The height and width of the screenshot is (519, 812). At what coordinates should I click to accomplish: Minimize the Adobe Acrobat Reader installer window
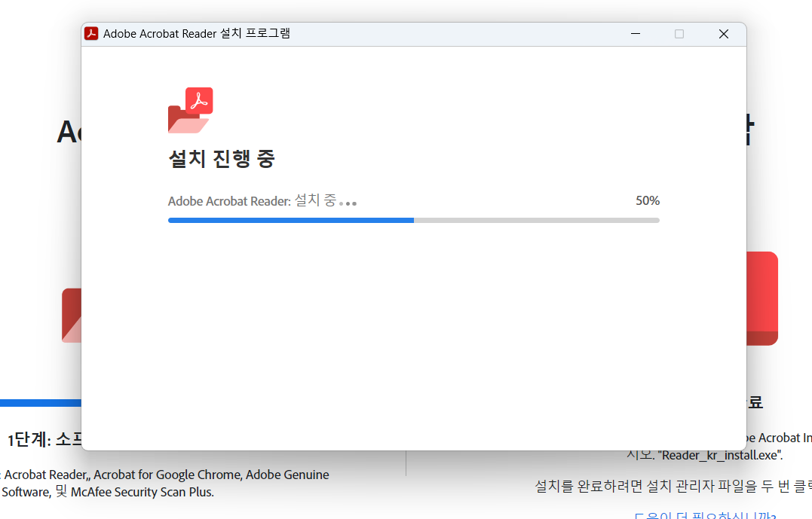click(636, 34)
